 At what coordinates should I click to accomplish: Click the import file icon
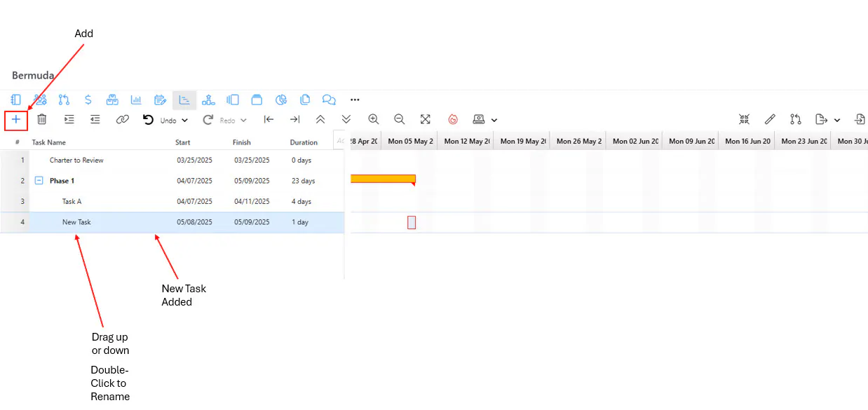(860, 120)
